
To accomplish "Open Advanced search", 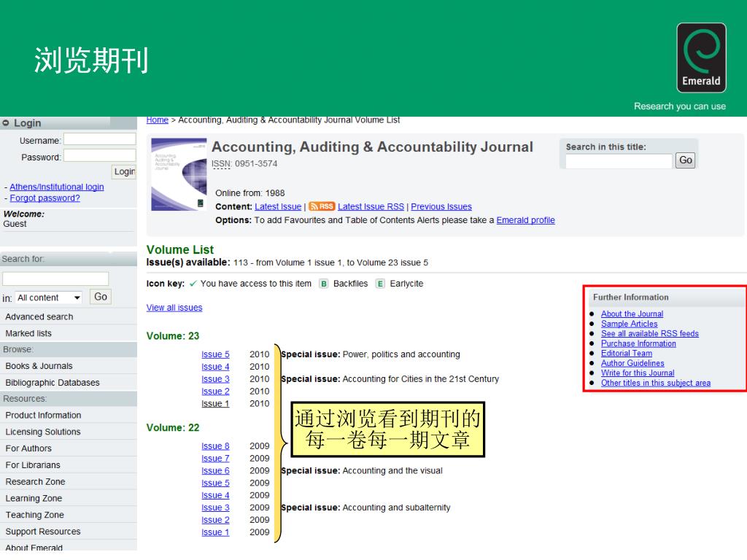I will [39, 316].
